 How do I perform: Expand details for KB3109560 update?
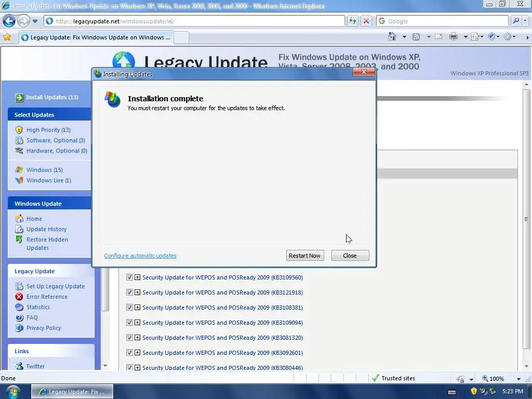(x=137, y=277)
